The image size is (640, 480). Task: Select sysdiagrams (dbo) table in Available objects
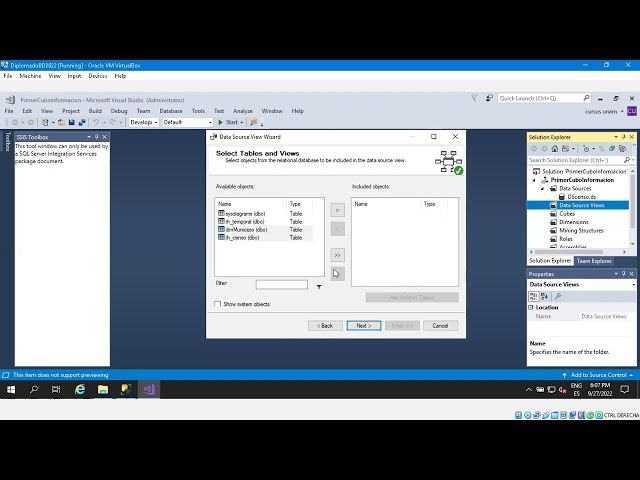[x=265, y=213]
